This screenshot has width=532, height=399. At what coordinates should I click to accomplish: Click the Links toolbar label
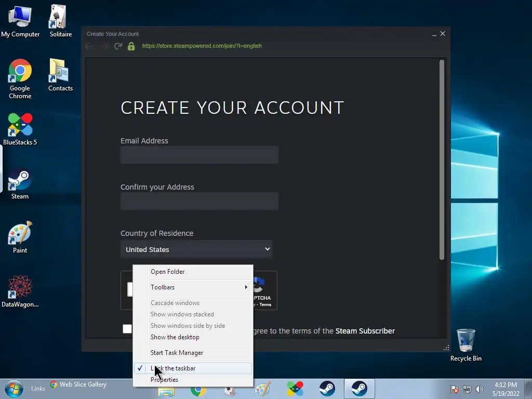click(38, 389)
